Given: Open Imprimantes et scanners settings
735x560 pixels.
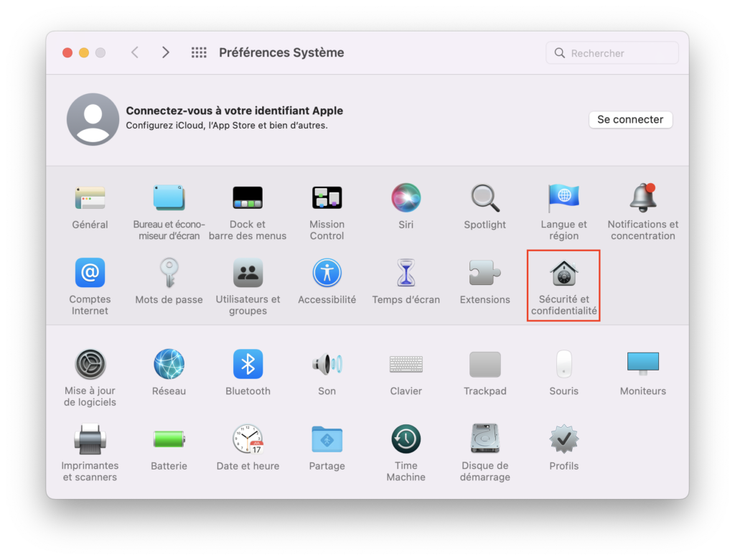Looking at the screenshot, I should [x=90, y=439].
